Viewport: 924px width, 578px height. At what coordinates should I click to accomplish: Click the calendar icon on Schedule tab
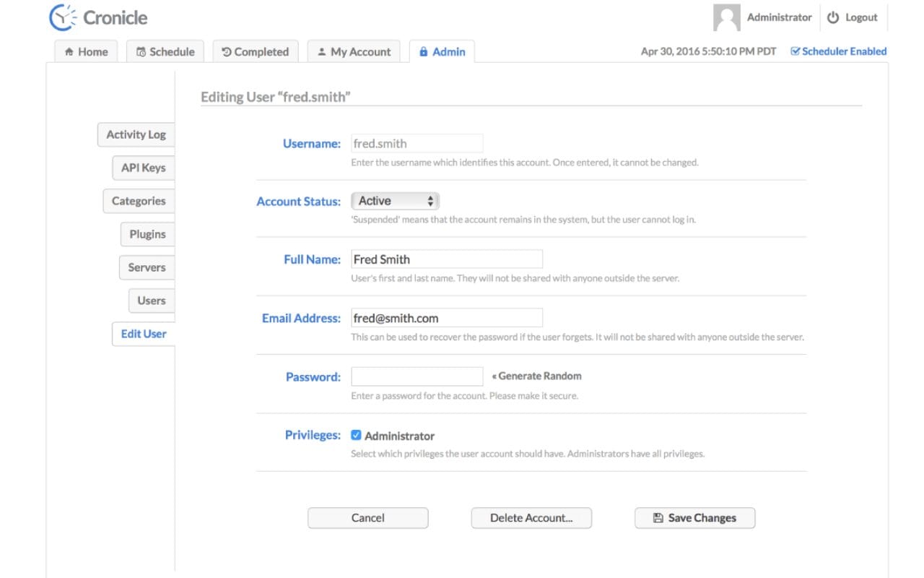pyautogui.click(x=141, y=52)
